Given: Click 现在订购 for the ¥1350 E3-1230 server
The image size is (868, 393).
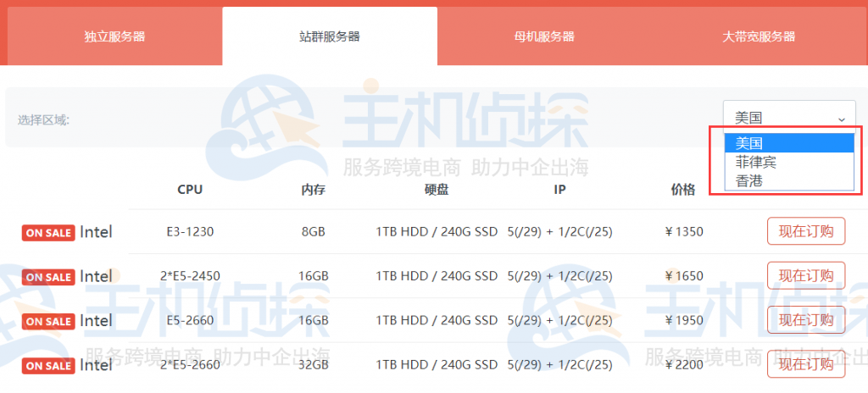Looking at the screenshot, I should click(805, 231).
